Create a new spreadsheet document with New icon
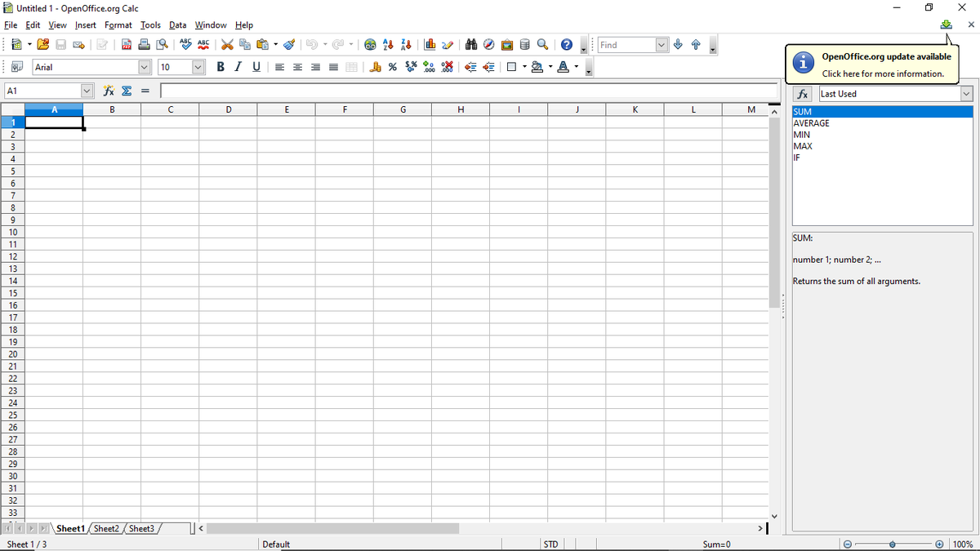 [x=16, y=45]
